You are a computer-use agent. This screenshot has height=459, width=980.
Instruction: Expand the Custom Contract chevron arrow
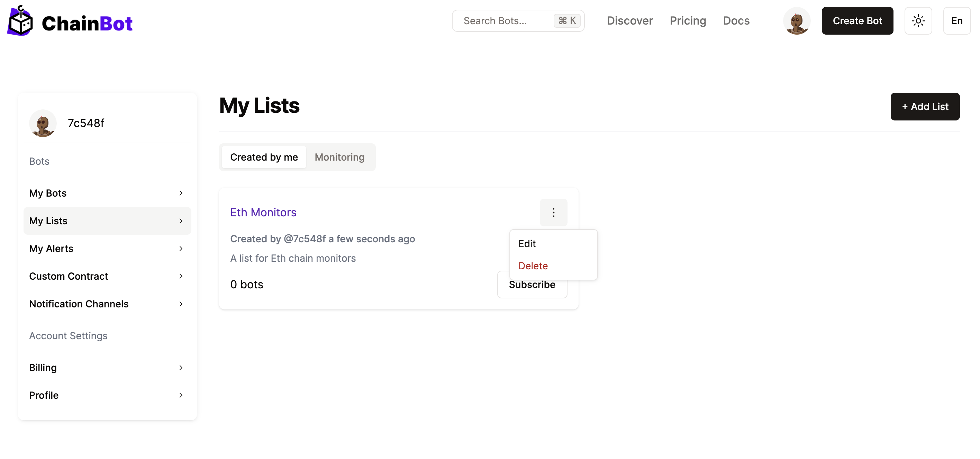[x=181, y=276]
